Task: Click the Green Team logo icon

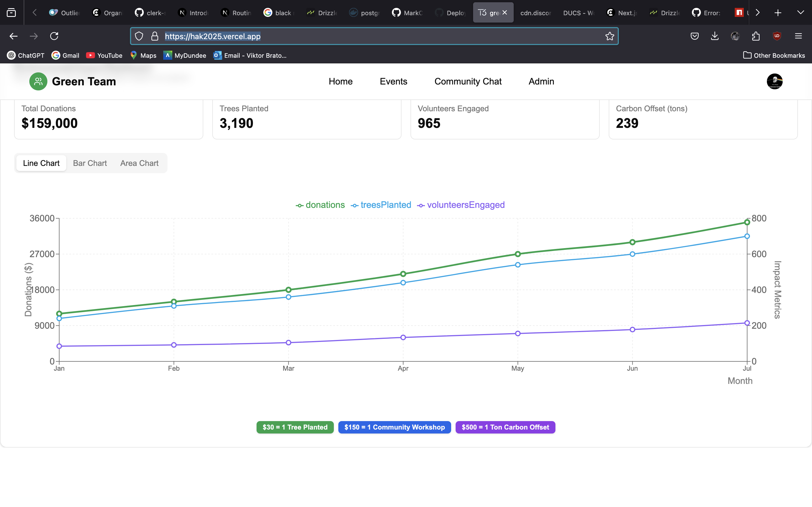Action: (x=38, y=81)
